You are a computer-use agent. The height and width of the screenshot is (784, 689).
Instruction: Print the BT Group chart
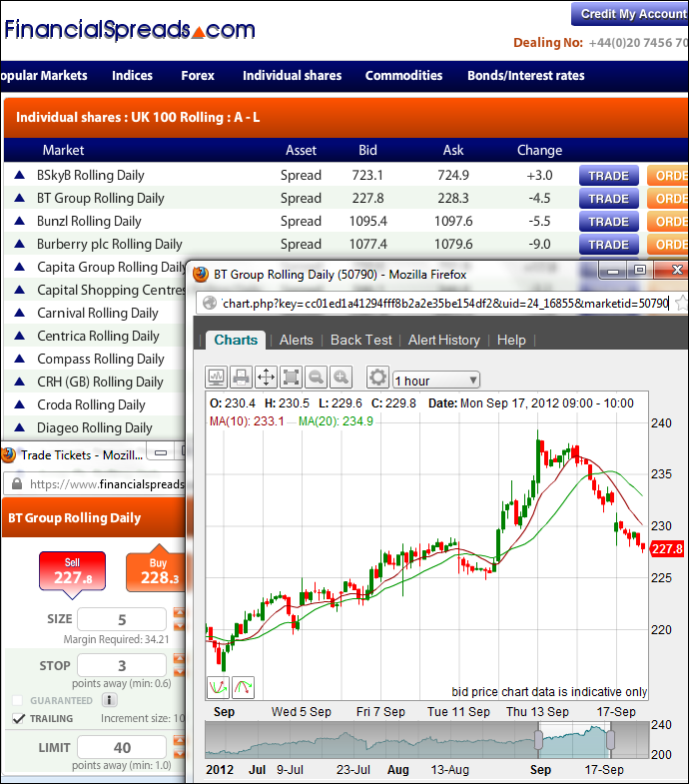(241, 377)
